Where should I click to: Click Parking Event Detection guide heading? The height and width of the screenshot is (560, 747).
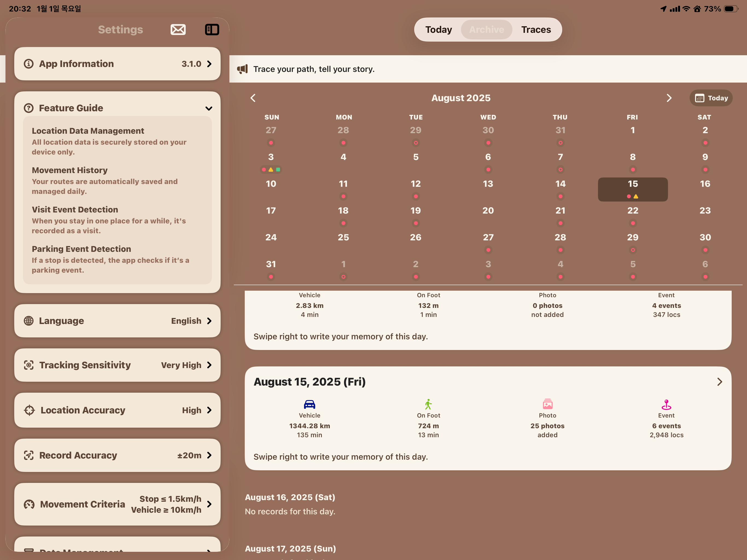81,249
